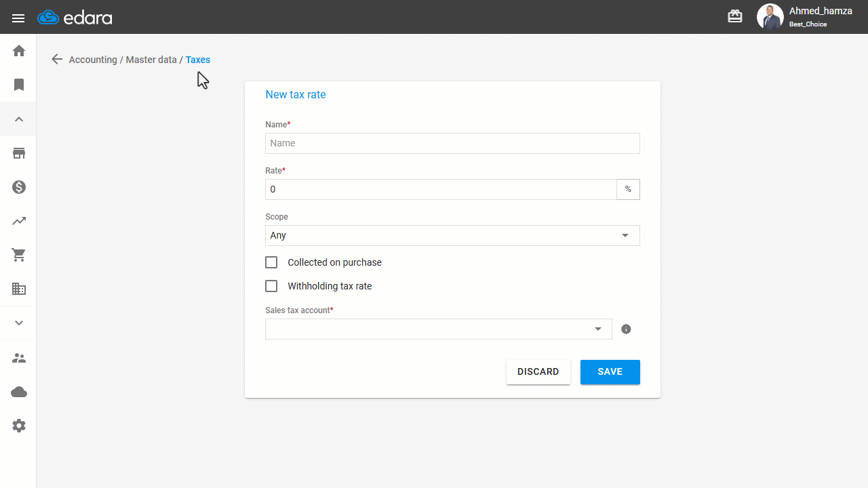Click the Ahmed_hamza username text
The image size is (868, 488).
821,12
